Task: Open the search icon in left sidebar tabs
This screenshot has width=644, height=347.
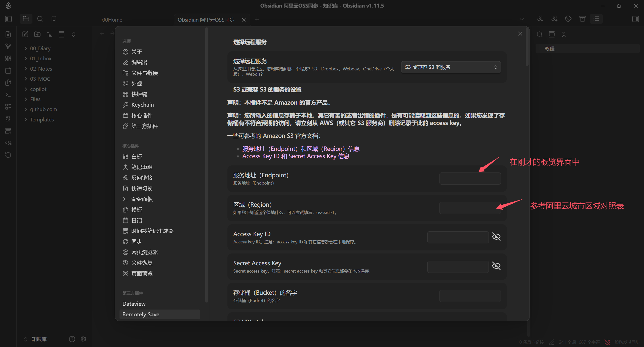Action: point(40,19)
